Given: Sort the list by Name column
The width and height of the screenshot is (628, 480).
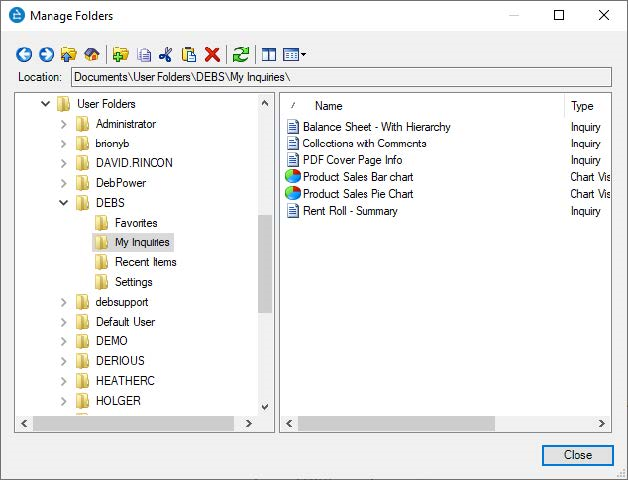Looking at the screenshot, I should coord(328,106).
